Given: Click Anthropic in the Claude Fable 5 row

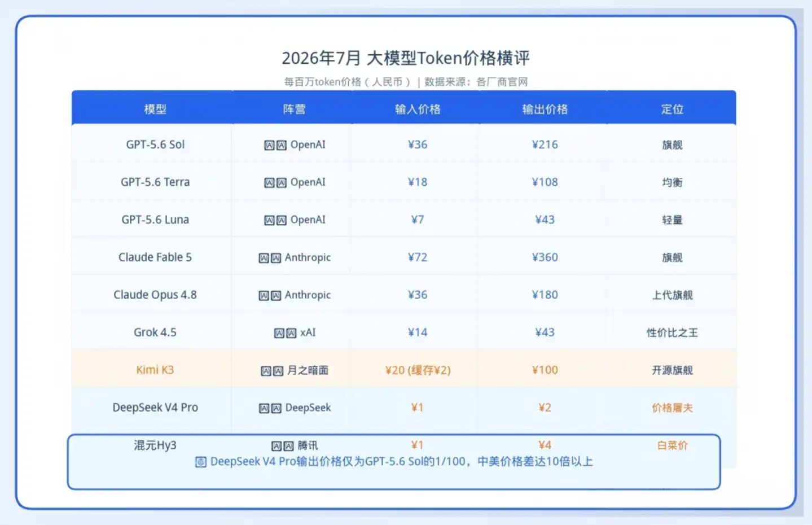Looking at the screenshot, I should click(x=308, y=257).
